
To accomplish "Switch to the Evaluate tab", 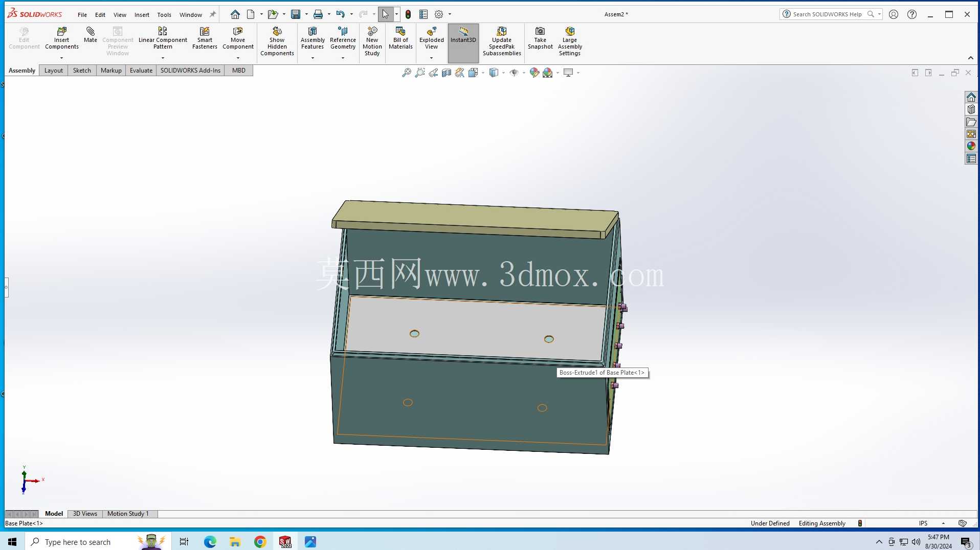I will (x=141, y=71).
